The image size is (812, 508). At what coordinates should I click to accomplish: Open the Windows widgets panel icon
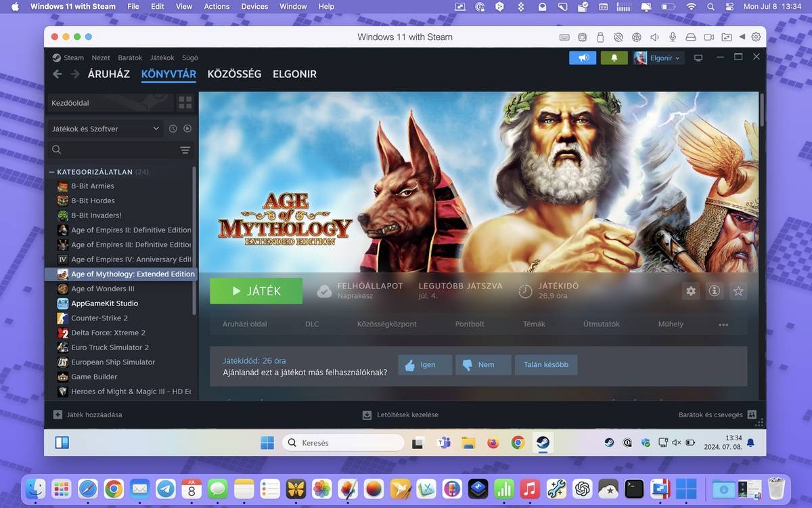pos(62,443)
